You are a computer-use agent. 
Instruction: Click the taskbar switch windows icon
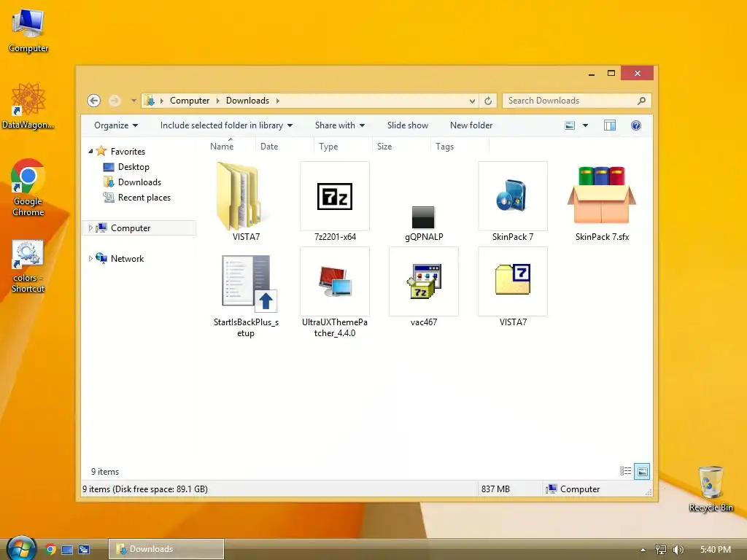click(x=84, y=550)
